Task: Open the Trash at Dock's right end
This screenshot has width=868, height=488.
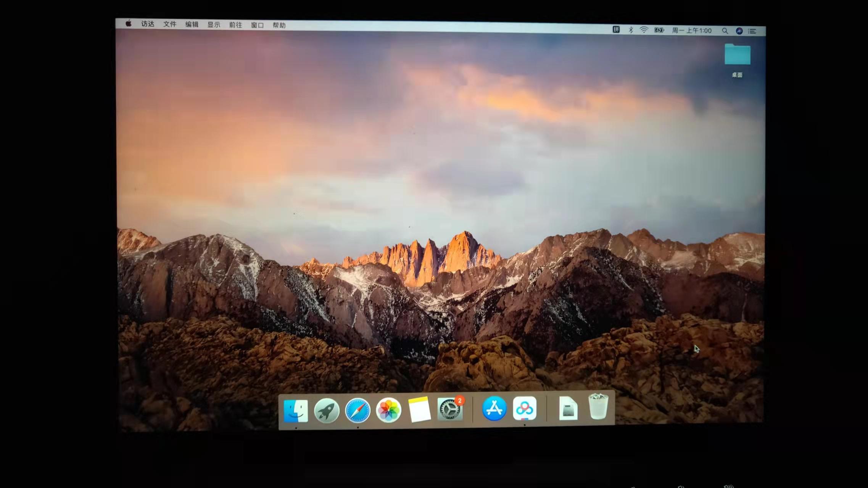Action: click(598, 408)
